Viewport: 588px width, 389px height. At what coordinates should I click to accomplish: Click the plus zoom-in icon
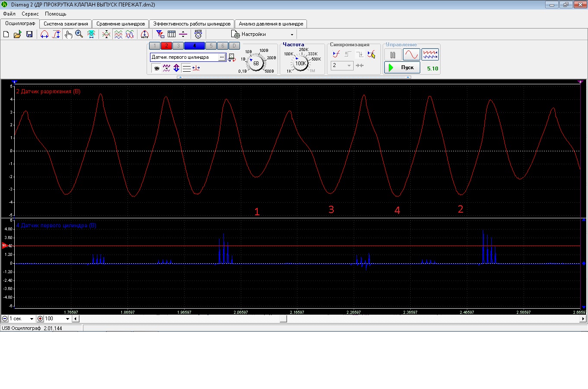tap(41, 319)
